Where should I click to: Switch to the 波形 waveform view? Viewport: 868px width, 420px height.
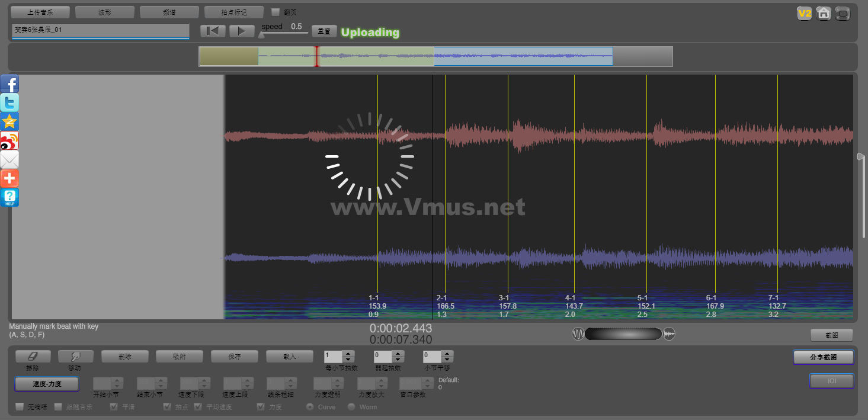(x=104, y=12)
